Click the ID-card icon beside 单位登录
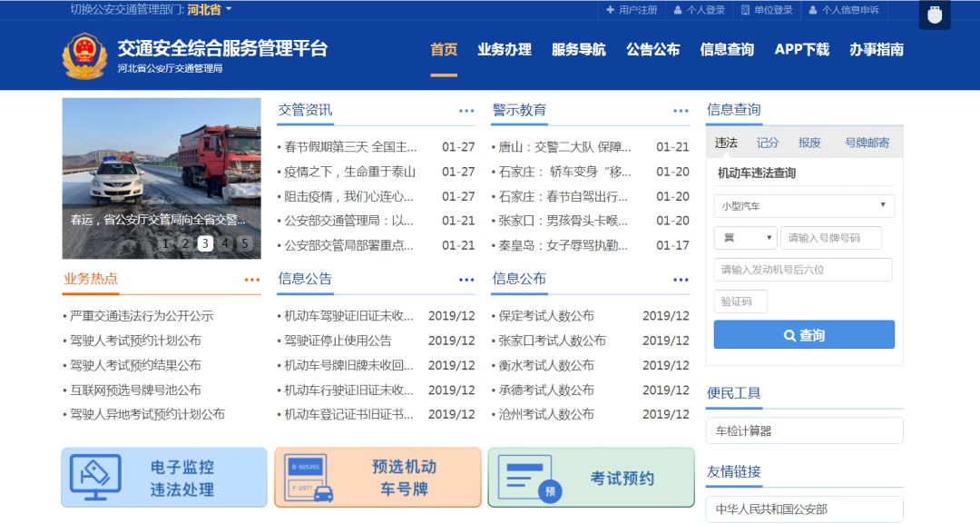Image resolution: width=980 pixels, height=524 pixels. (x=744, y=10)
